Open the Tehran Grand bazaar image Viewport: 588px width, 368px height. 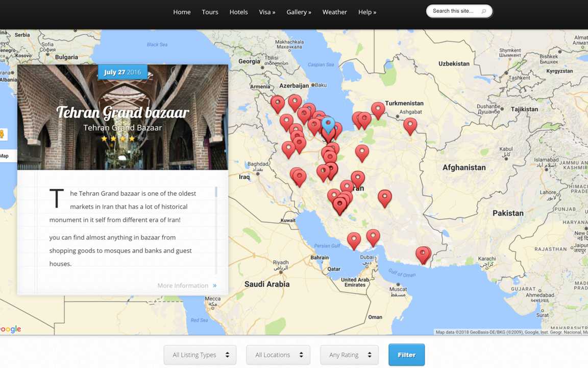pyautogui.click(x=122, y=117)
